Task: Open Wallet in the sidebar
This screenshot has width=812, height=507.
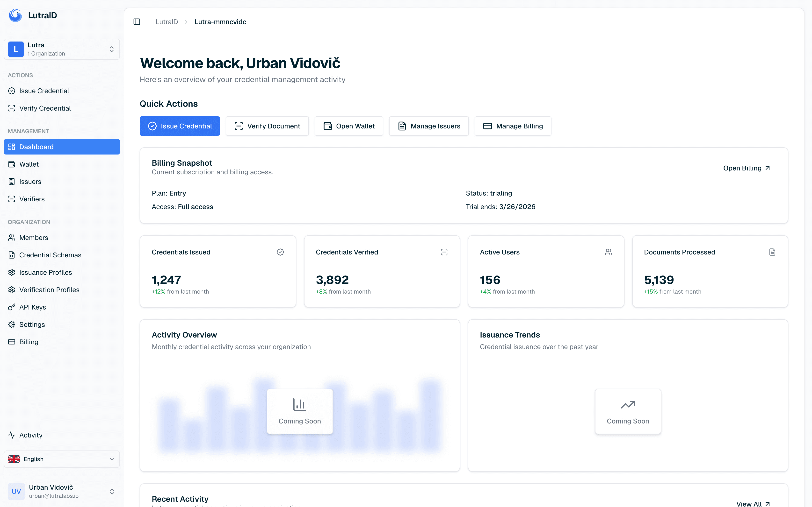Action: coord(29,164)
